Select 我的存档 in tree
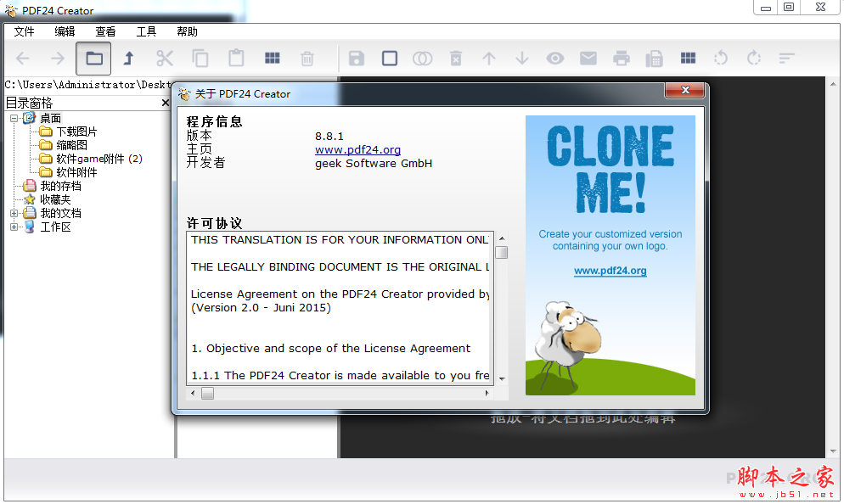The height and width of the screenshot is (504, 844). [61, 186]
